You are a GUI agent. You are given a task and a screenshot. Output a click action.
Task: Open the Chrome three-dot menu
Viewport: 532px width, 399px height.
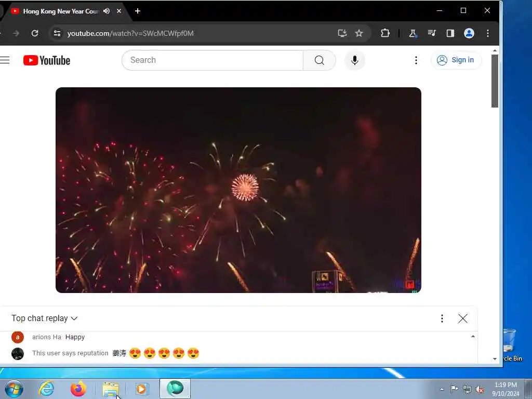(x=487, y=33)
